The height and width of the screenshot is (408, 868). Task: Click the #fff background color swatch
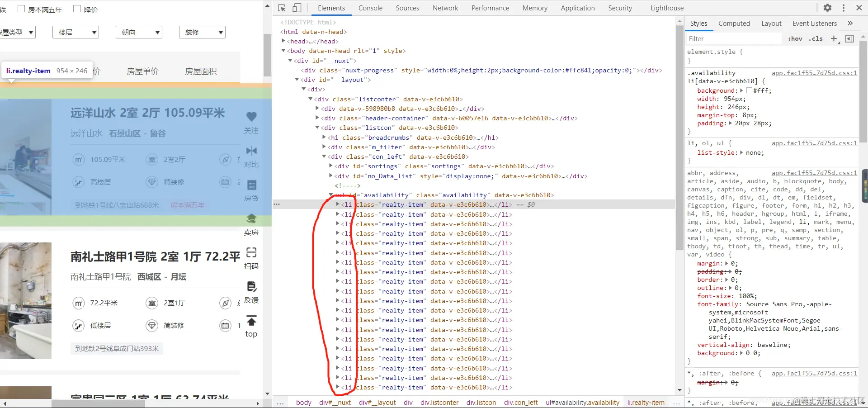tap(749, 90)
